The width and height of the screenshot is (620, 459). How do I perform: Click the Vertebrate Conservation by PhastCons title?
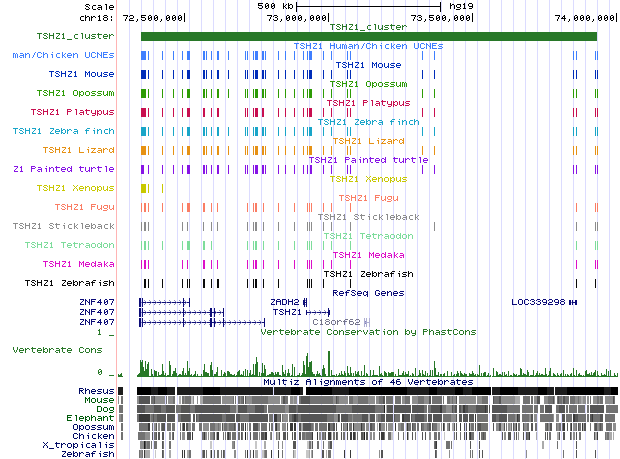click(x=368, y=331)
